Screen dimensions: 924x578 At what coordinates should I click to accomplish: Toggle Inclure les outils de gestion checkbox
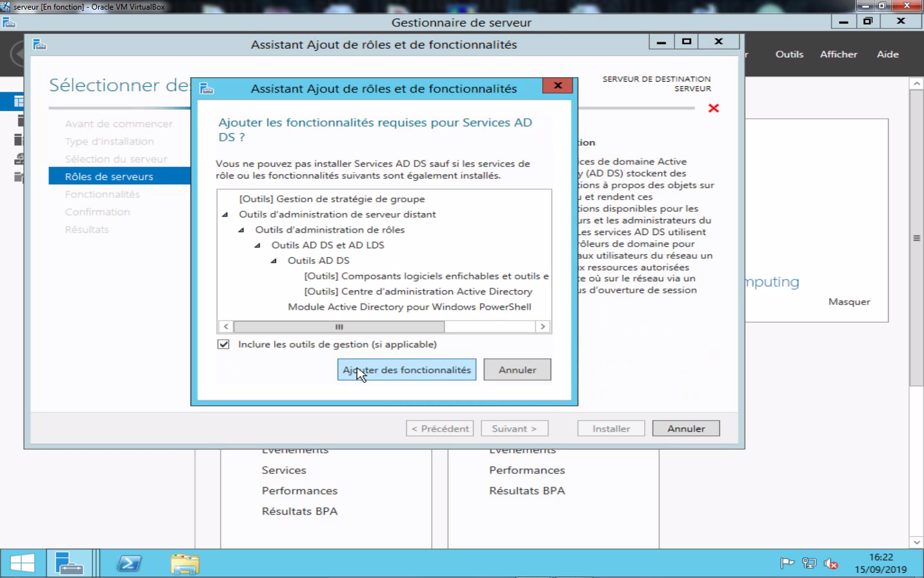(x=223, y=344)
